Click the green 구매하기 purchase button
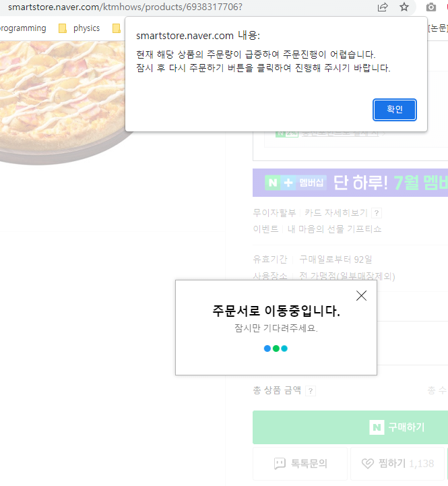The height and width of the screenshot is (486, 448). [x=350, y=427]
